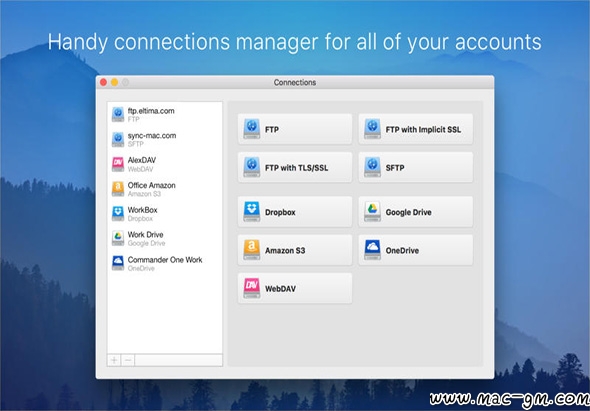The height and width of the screenshot is (411, 590).
Task: Select the Office Amazon saved connection
Action: pos(165,189)
